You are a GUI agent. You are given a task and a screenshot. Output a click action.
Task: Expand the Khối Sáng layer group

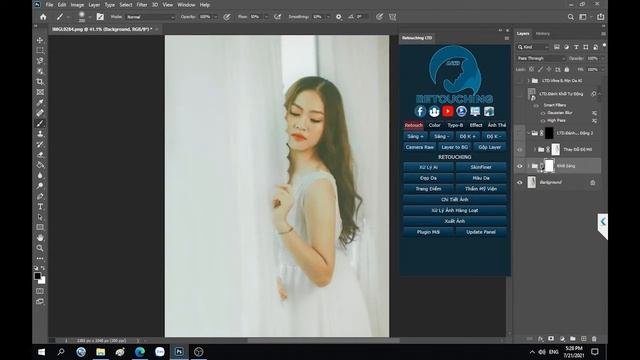coord(529,166)
